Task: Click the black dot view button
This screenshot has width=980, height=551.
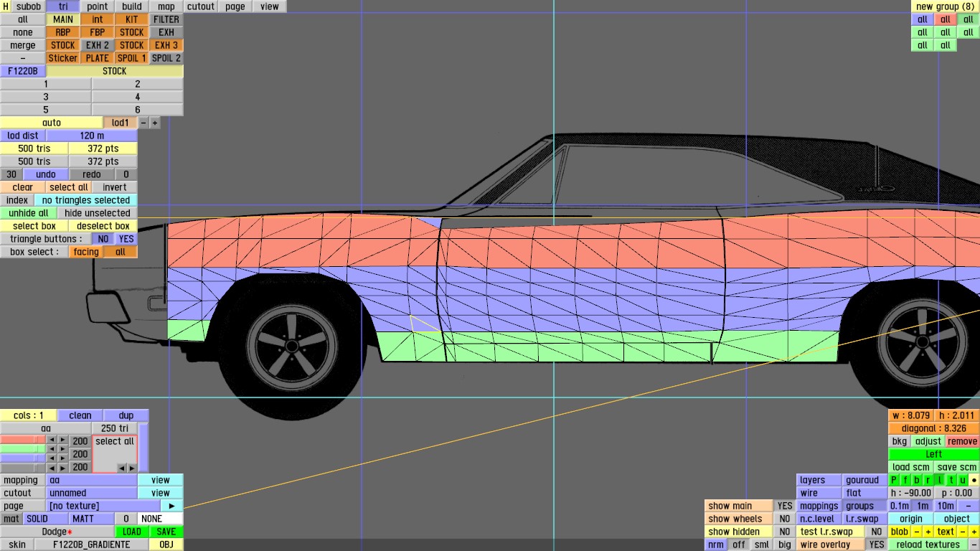Action: click(974, 480)
